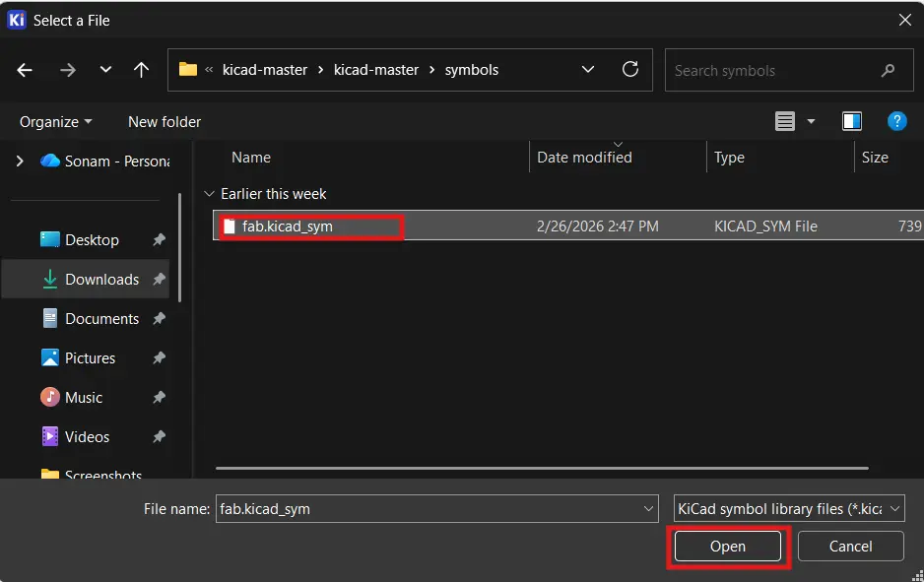Select first kicad-master breadcrumb

(x=265, y=70)
